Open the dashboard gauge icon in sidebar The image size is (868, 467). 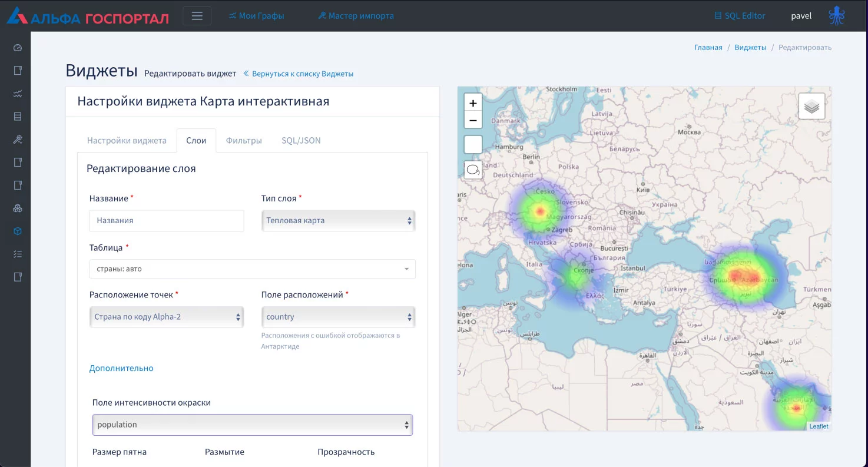tap(18, 48)
